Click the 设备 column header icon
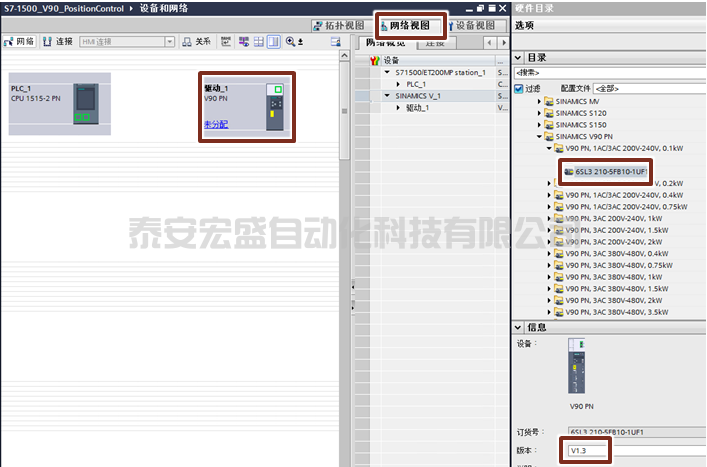 click(375, 60)
